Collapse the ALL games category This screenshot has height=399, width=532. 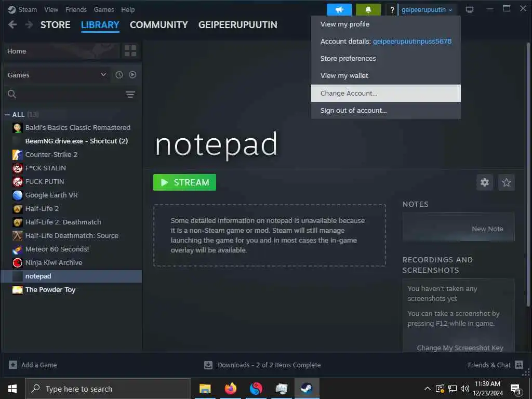point(7,115)
